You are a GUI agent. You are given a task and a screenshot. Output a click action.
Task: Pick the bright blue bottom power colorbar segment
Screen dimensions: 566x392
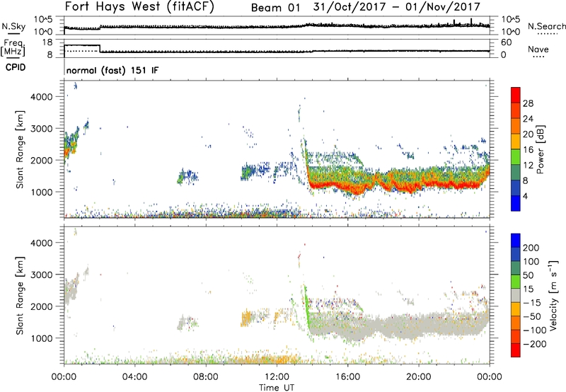point(516,203)
